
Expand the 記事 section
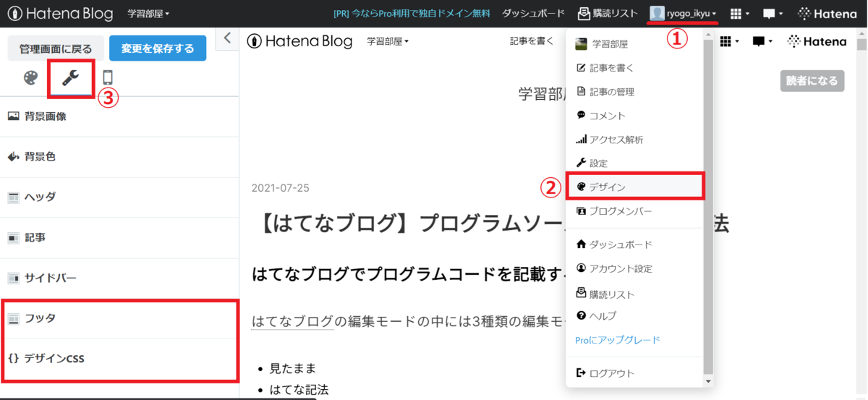(119, 237)
